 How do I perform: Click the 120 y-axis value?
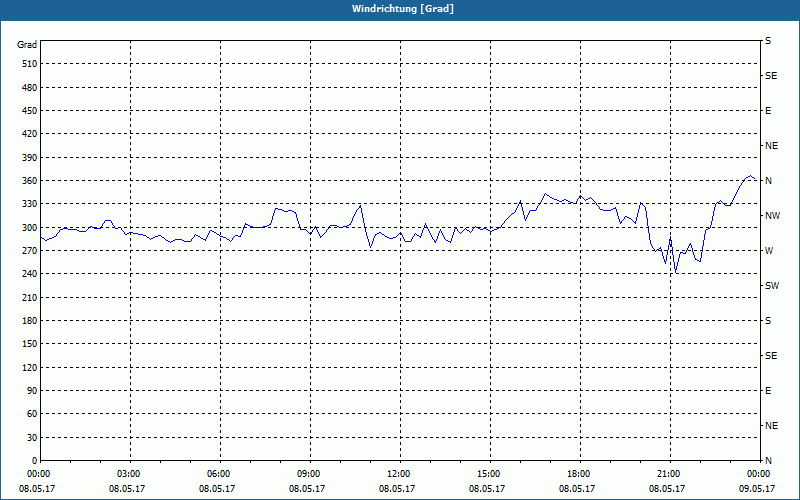(x=30, y=367)
